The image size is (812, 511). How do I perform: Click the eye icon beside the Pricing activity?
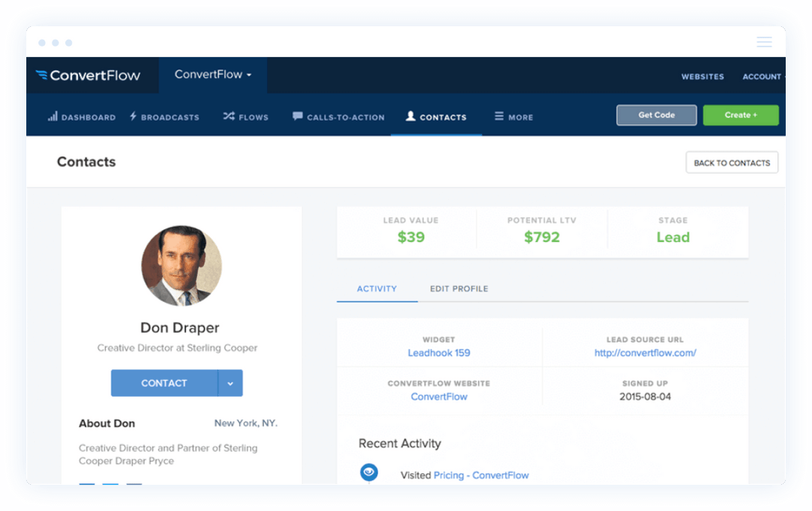point(368,472)
